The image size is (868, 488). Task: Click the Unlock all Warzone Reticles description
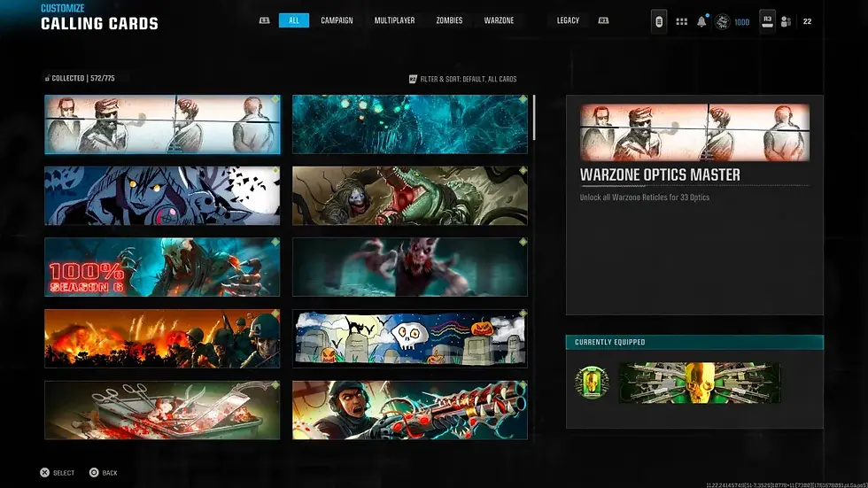(645, 198)
